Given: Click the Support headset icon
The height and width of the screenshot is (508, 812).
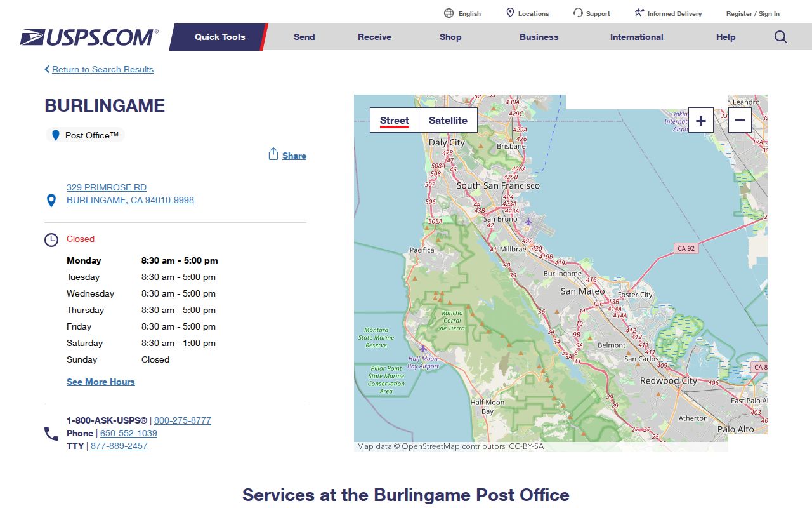Looking at the screenshot, I should tap(578, 13).
